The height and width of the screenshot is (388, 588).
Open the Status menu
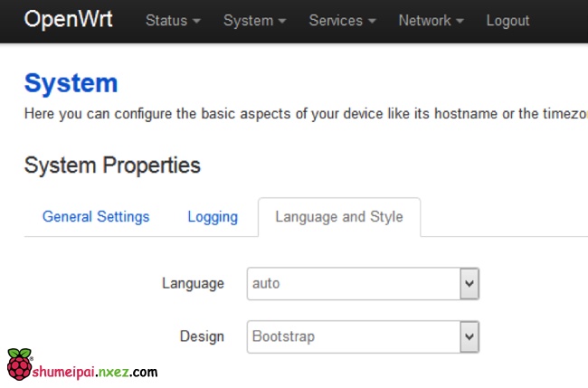click(173, 20)
